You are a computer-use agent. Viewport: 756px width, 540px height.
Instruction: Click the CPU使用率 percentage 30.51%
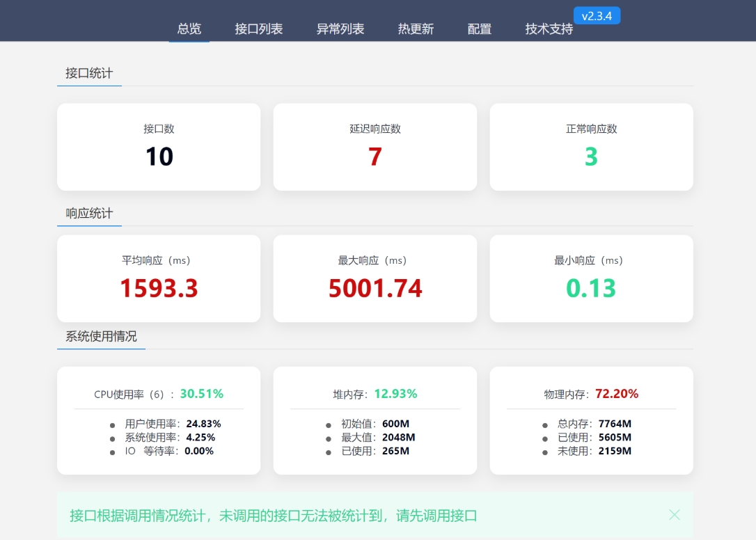pos(202,394)
